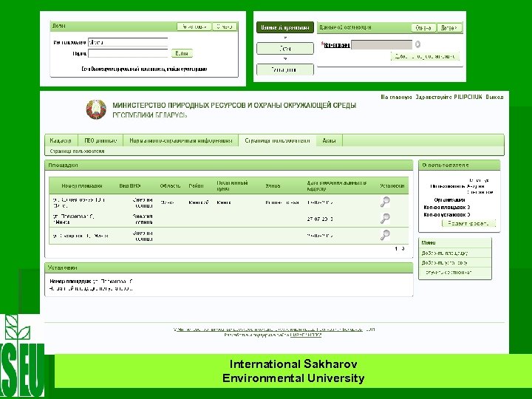Viewport: 532px width, 399px height.
Task: Click the round arrow icon beside organization field
Action: tap(417, 44)
